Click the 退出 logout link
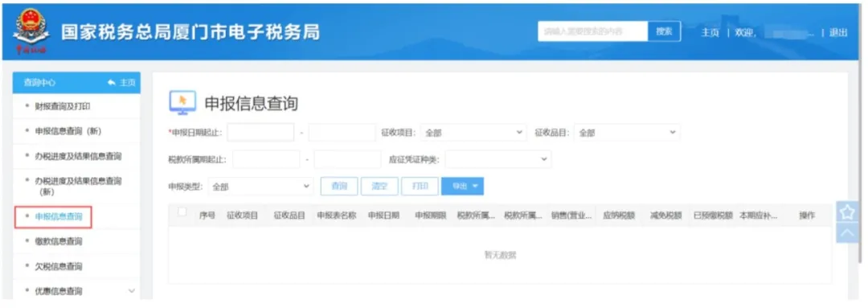Image resolution: width=868 pixels, height=308 pixels. [838, 33]
